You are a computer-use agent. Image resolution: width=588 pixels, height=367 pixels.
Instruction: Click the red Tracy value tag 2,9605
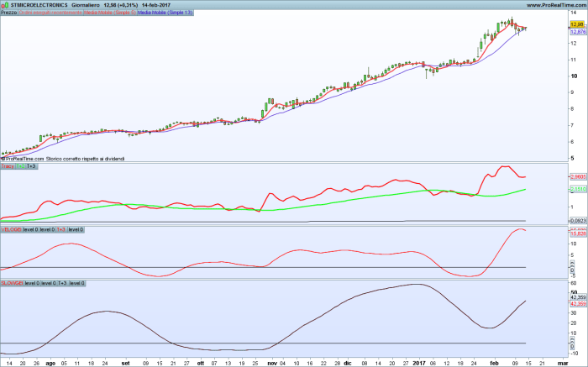tap(576, 177)
